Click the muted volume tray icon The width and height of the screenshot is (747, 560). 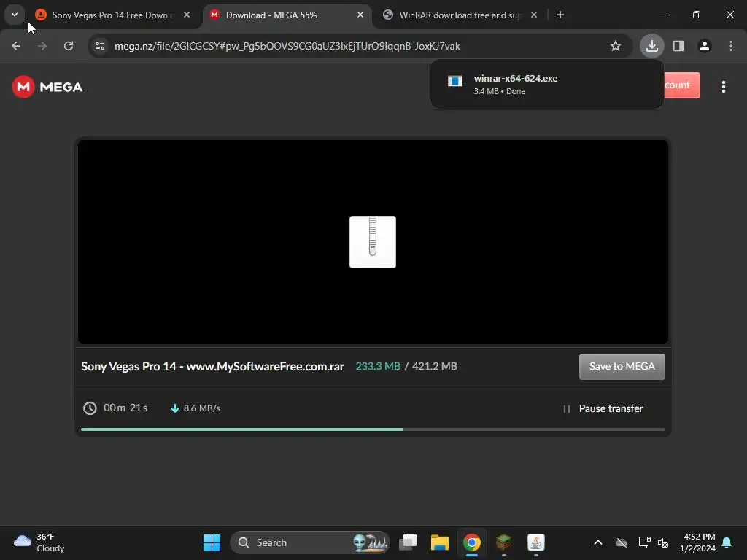(662, 542)
